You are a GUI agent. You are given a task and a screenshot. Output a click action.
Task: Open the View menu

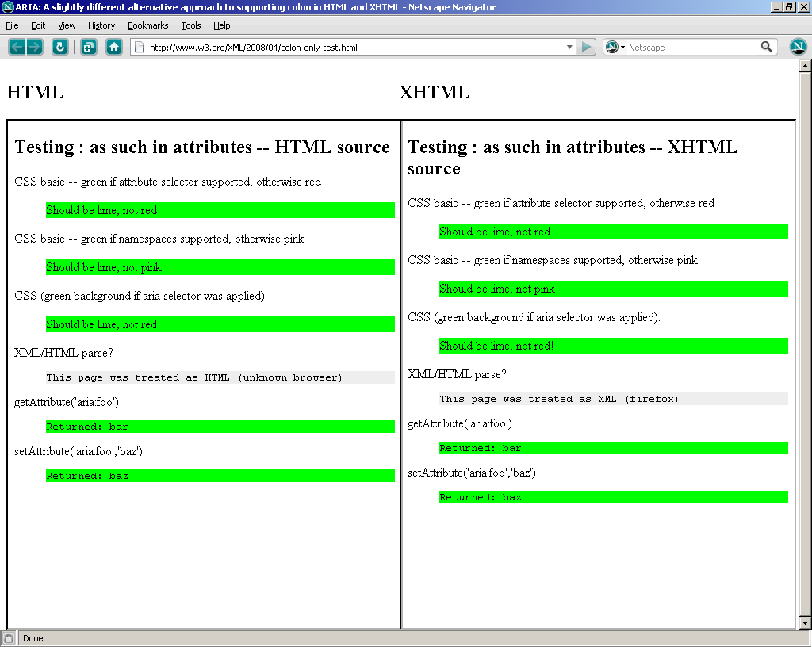pyautogui.click(x=67, y=25)
